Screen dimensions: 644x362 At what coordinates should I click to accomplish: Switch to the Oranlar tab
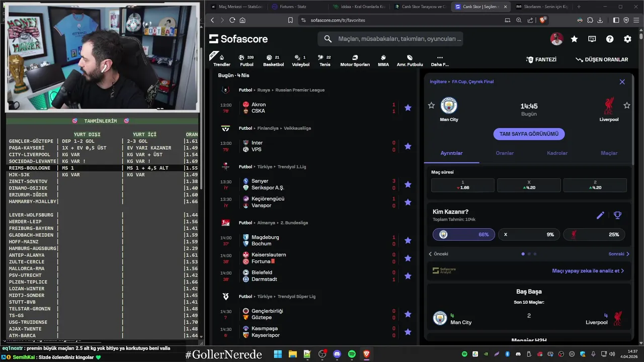tap(505, 153)
